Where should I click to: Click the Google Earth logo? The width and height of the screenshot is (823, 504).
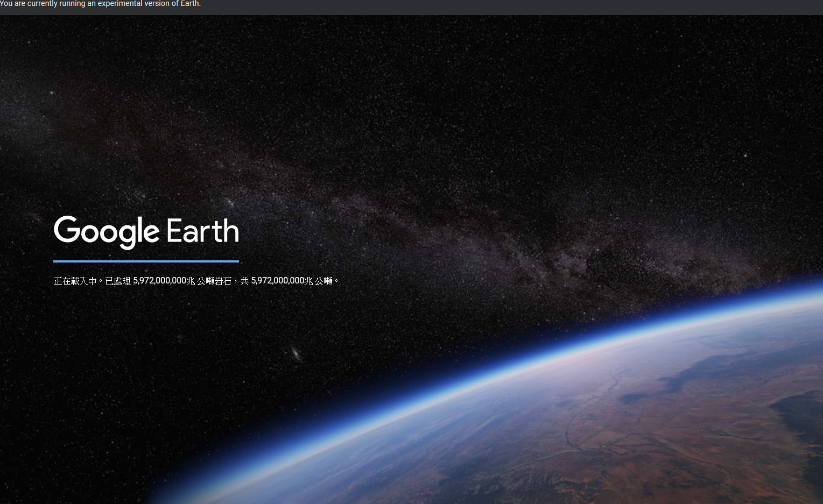pyautogui.click(x=146, y=232)
